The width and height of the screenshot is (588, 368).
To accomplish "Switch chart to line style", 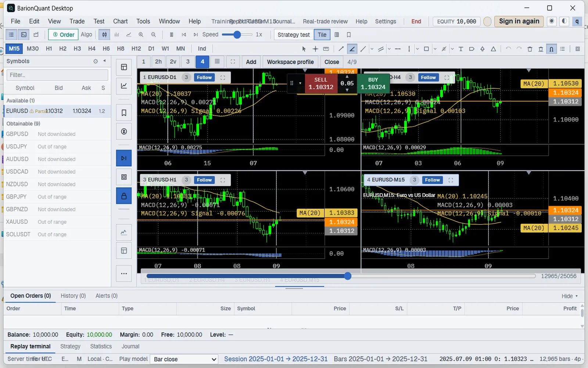I will click(x=129, y=35).
